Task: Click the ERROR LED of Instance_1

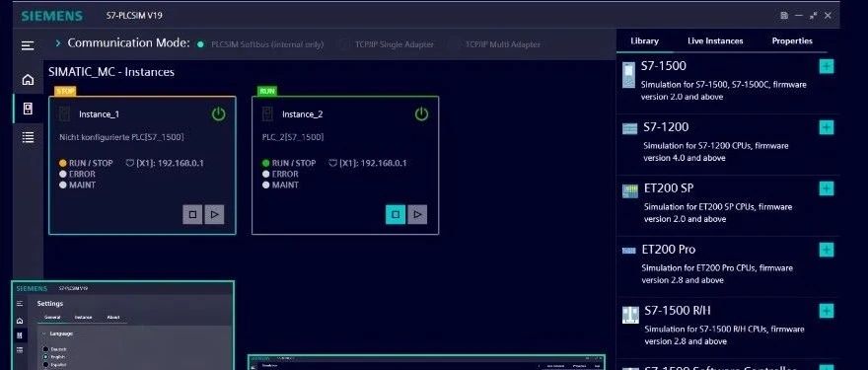Action: click(62, 174)
